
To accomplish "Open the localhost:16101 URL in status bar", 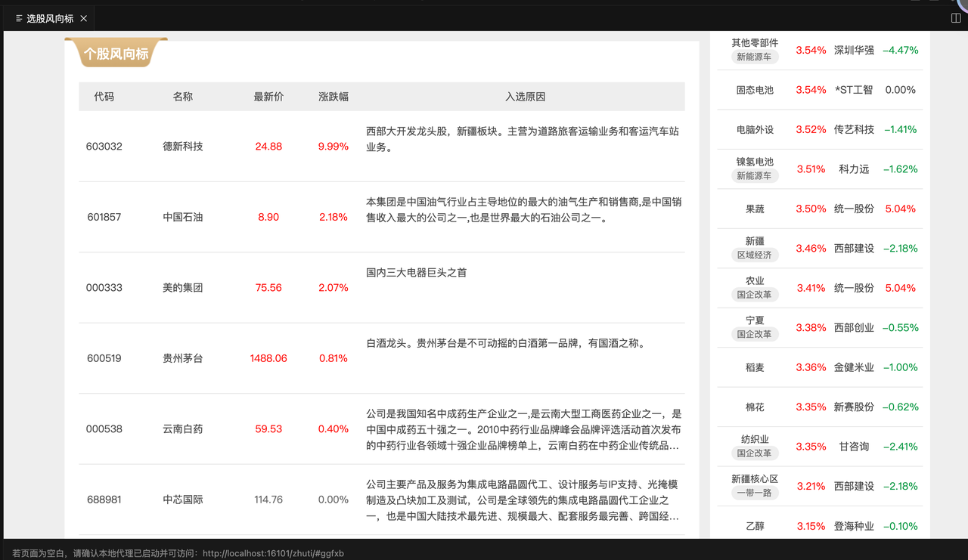I will pos(273,553).
